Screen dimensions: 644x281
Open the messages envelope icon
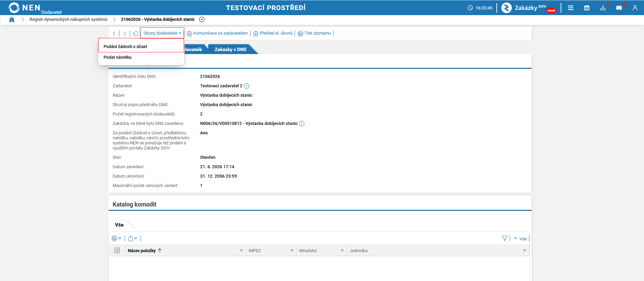point(619,8)
